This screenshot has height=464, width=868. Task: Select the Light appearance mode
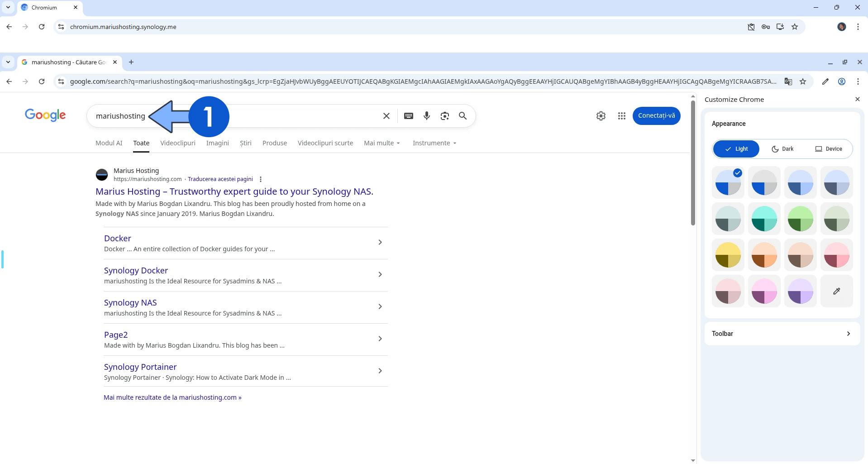(x=735, y=148)
